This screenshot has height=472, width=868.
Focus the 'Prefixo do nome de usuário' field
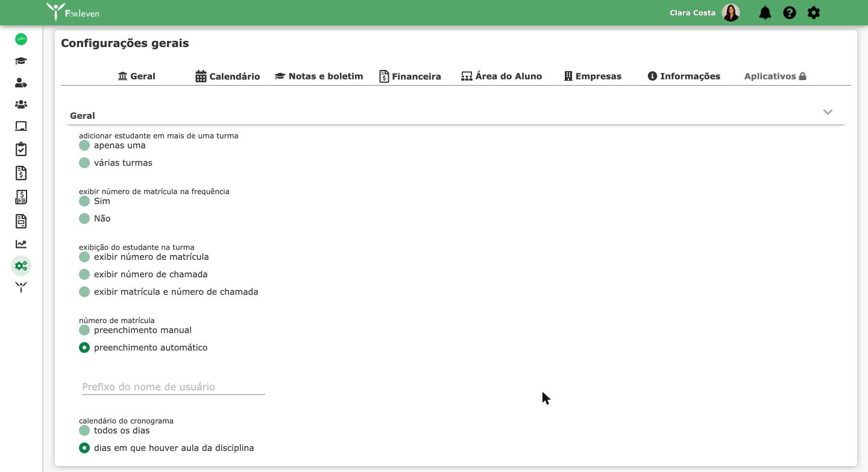point(174,387)
